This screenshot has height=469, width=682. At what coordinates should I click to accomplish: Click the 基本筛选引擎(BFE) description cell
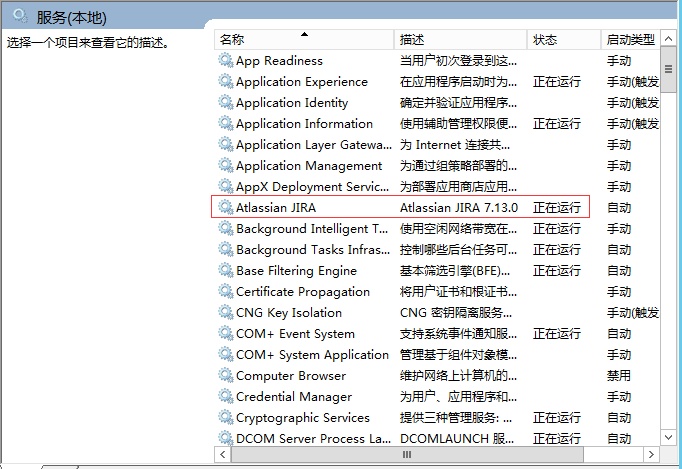click(455, 271)
